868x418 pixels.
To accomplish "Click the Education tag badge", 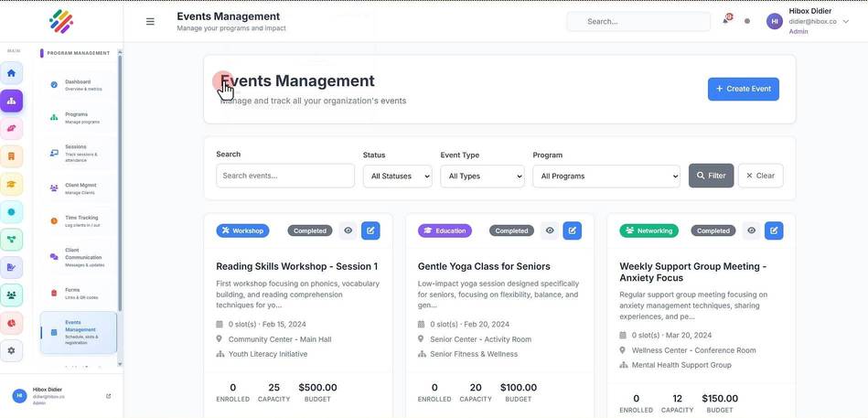I will point(445,230).
